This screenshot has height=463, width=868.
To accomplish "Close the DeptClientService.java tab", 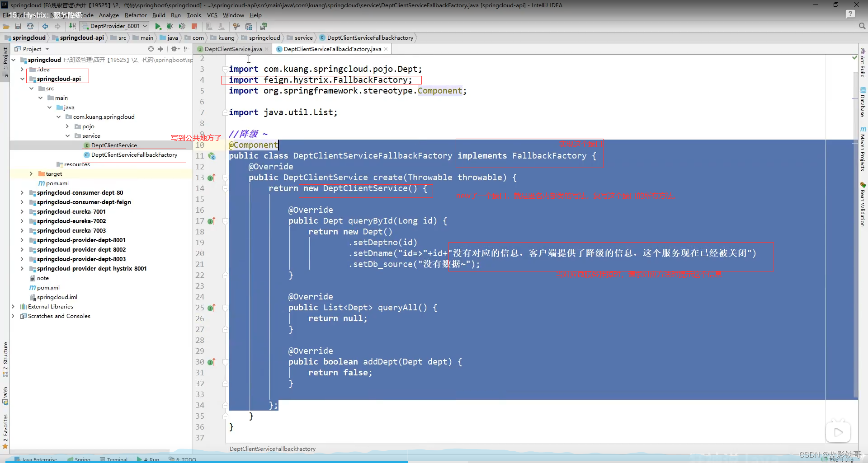I will pyautogui.click(x=266, y=49).
